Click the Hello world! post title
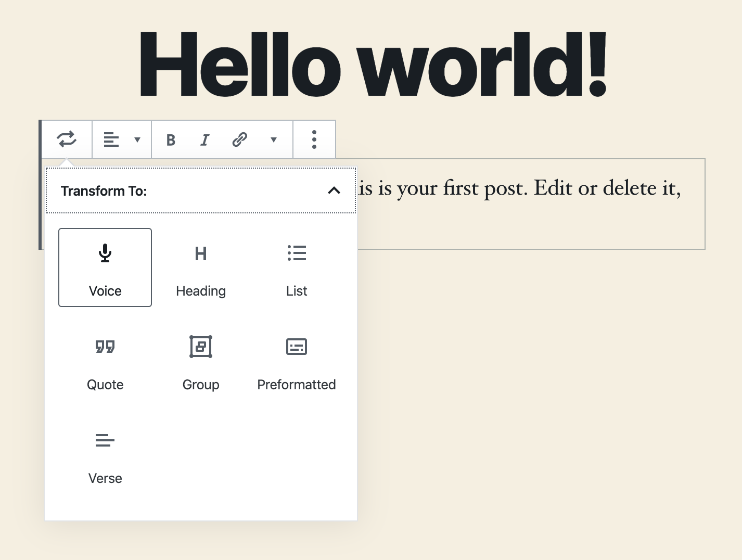Image resolution: width=742 pixels, height=560 pixels. point(373,65)
